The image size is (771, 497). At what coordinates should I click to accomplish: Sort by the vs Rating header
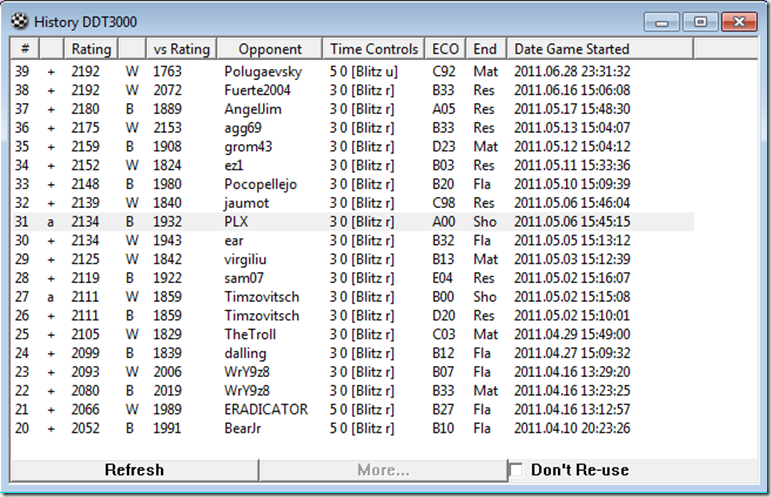tap(181, 49)
